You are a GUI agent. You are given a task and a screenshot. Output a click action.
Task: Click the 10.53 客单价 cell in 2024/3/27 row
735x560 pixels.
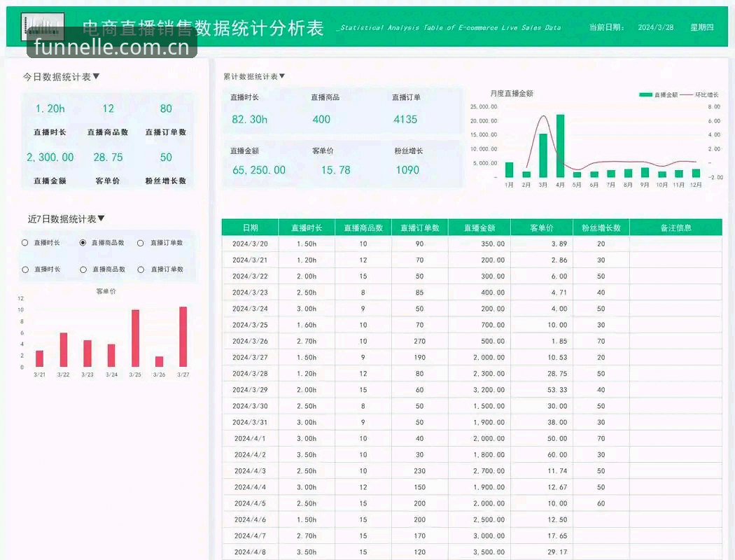tap(542, 358)
